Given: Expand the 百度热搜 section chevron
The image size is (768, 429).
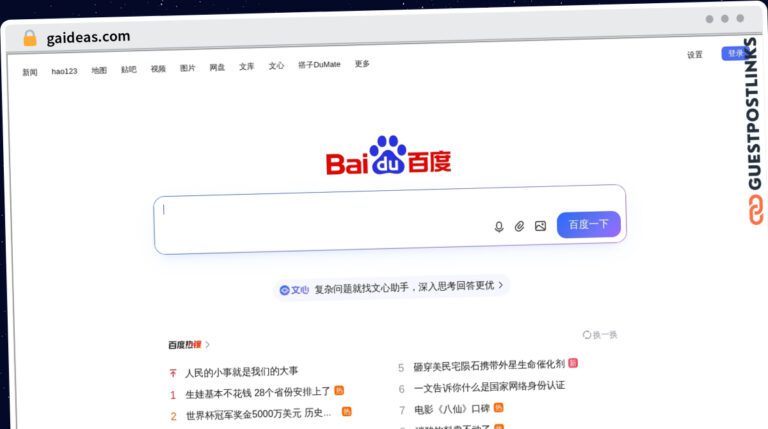Looking at the screenshot, I should 208,345.
